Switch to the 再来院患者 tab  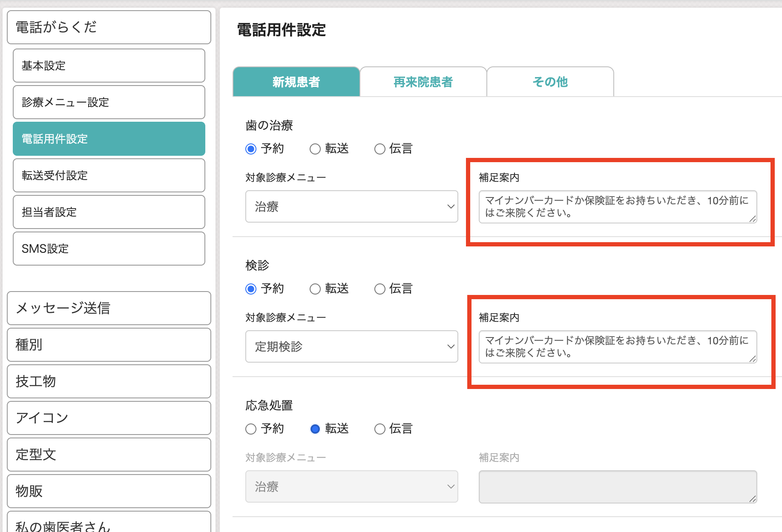coord(423,82)
